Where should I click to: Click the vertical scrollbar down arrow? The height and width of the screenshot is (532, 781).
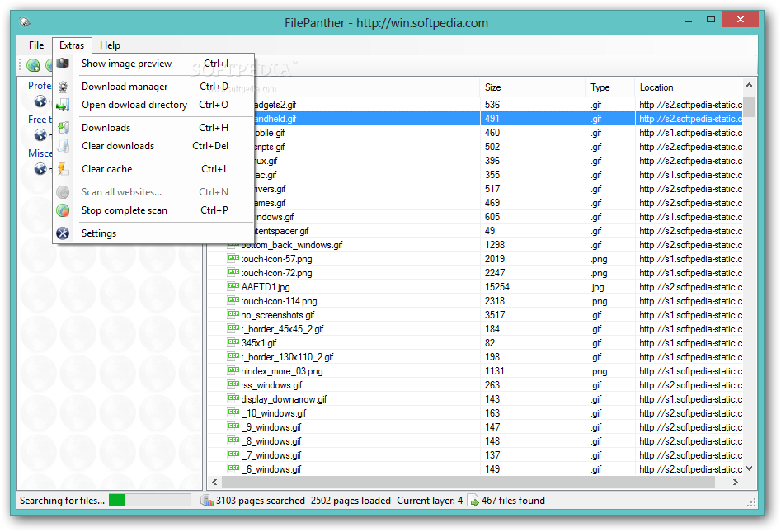(749, 468)
